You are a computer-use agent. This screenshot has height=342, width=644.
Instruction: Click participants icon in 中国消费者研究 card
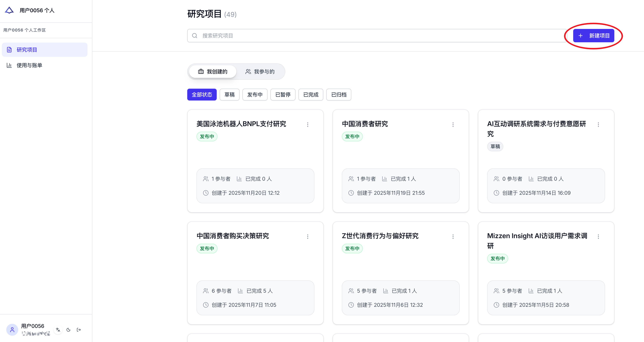tap(351, 179)
